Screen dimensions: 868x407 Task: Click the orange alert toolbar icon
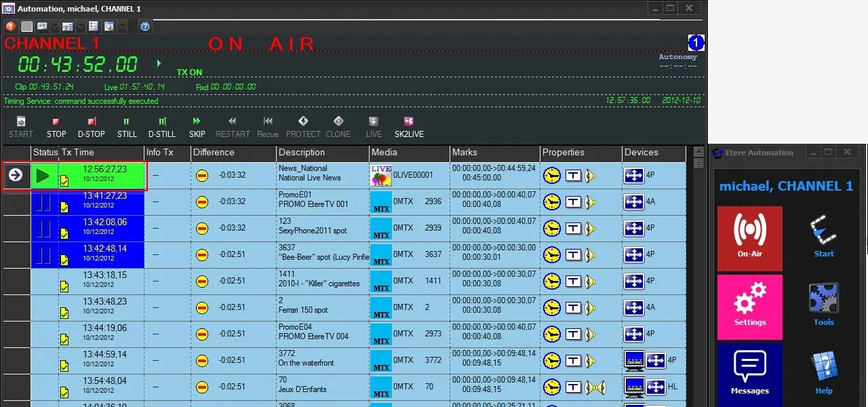pos(11,26)
